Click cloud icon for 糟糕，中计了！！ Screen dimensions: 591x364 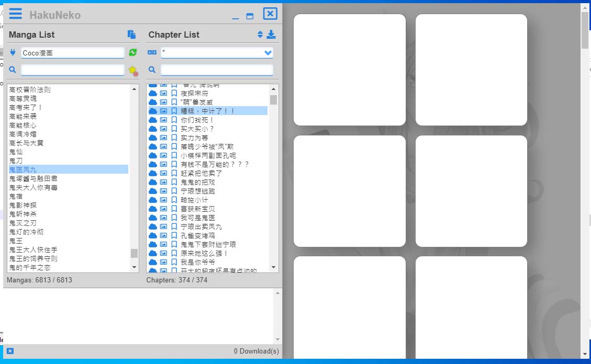click(153, 111)
